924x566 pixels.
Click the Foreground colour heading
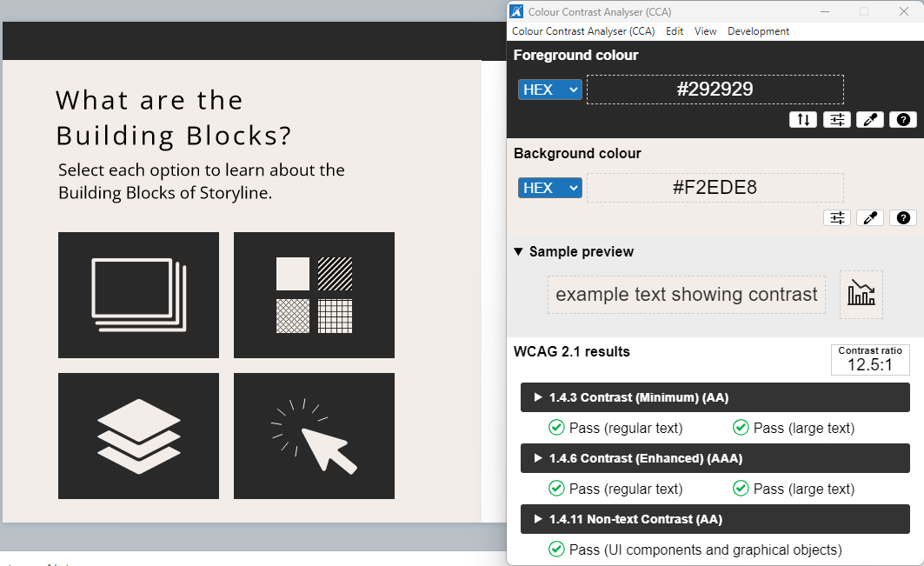pyautogui.click(x=575, y=55)
